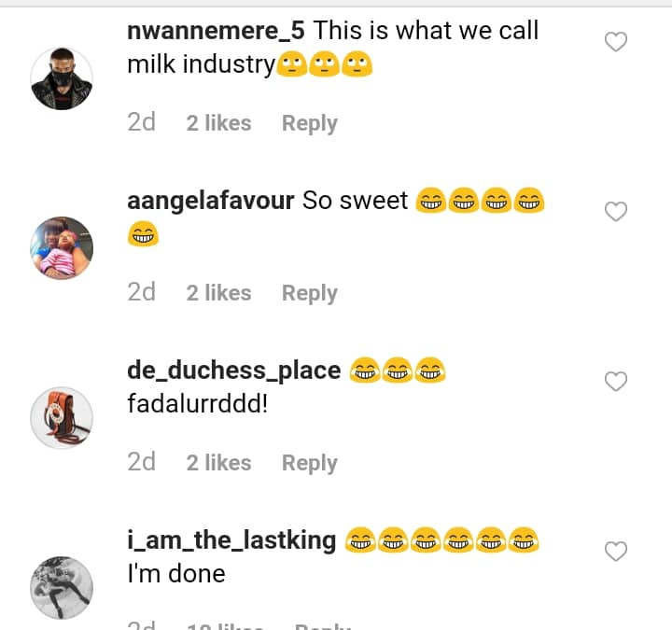Open username i_am_the_lastking profile link
This screenshot has height=630, width=672.
tap(231, 540)
